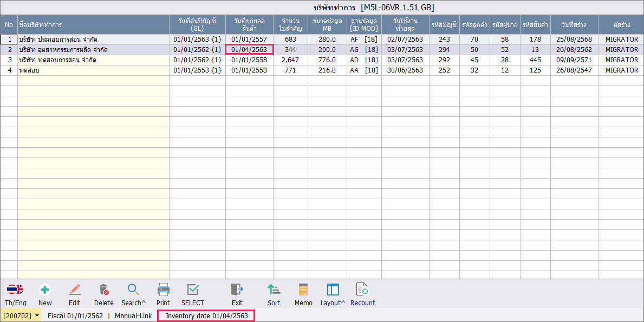Screen dimensions: 644x322
Task: Click the highlighted 01/04/2563 inventory date cell
Action: (x=249, y=50)
